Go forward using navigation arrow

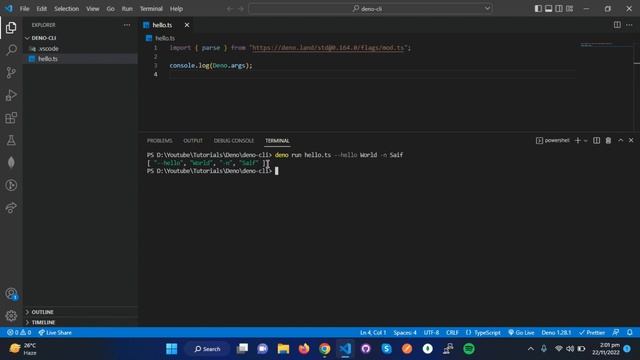[241, 9]
